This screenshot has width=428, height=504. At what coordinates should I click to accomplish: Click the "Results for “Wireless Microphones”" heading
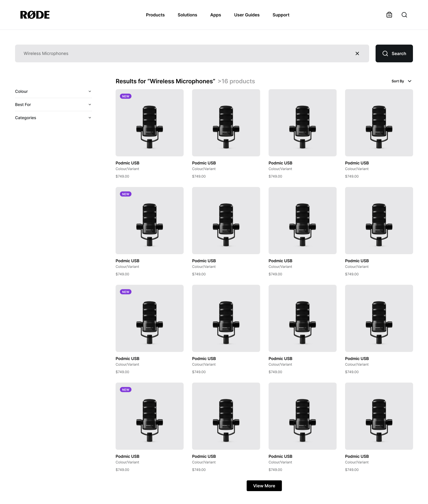point(165,81)
